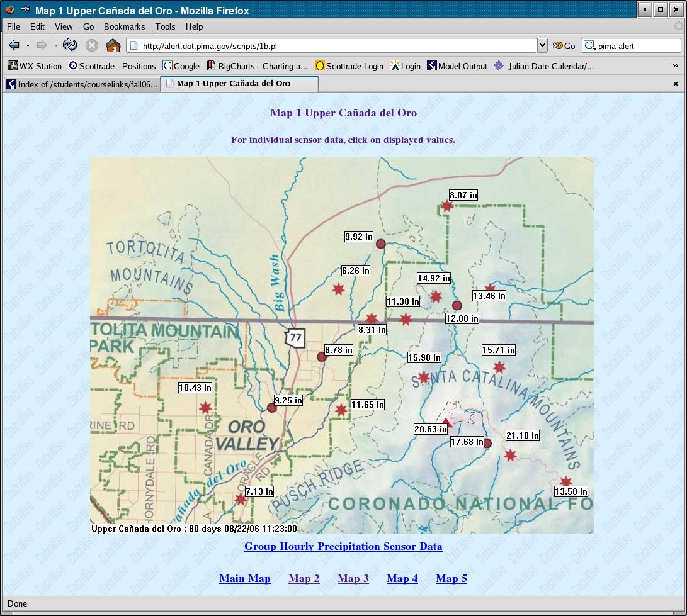Open the Tools menu

165,26
